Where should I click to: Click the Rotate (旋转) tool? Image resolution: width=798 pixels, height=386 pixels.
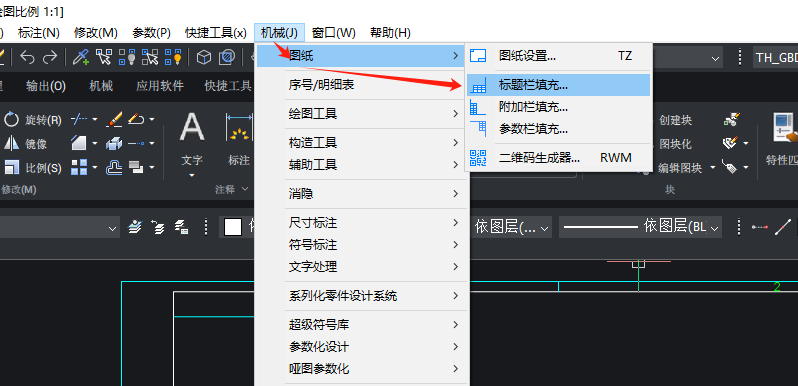pos(33,120)
